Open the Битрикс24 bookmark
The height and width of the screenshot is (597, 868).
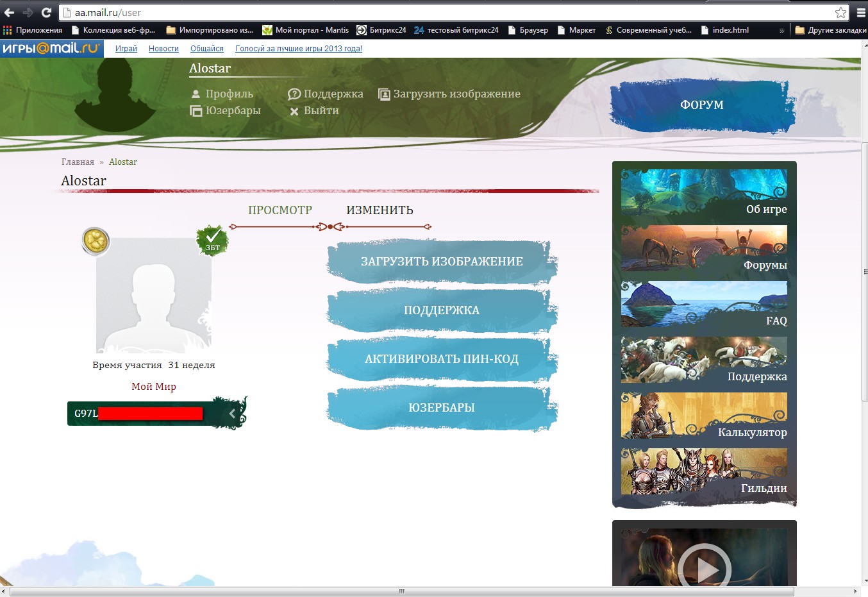(381, 30)
